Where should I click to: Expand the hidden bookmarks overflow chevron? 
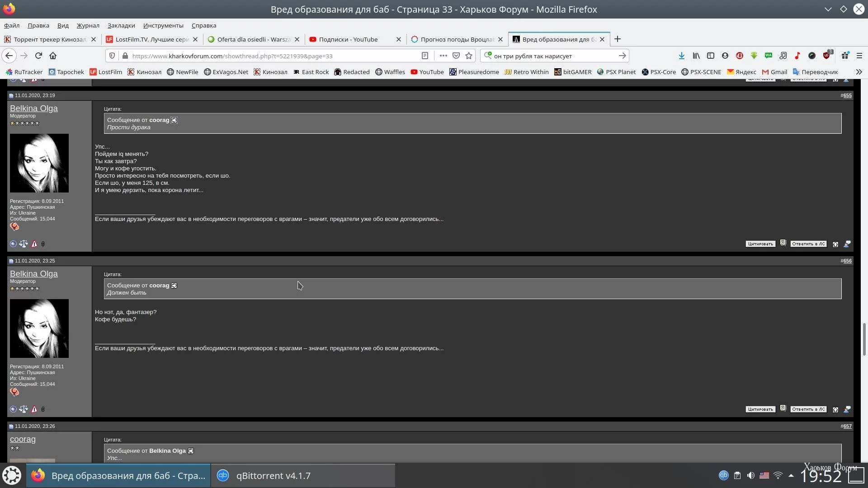(859, 72)
